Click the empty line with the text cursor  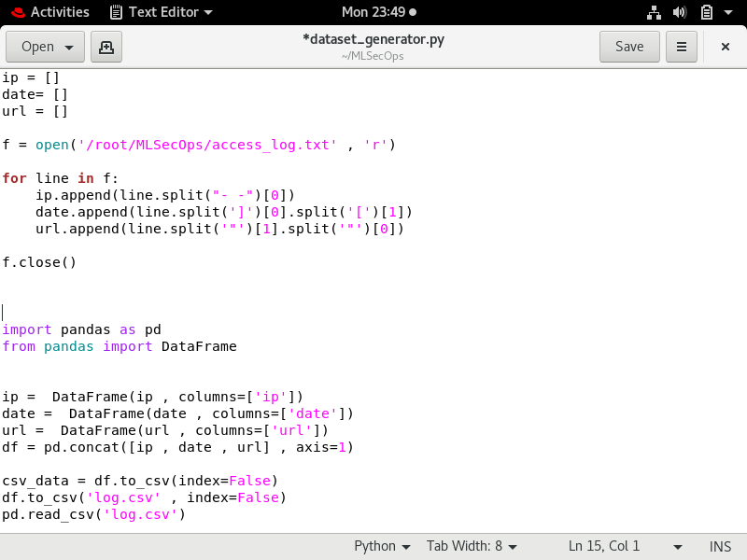coord(373,313)
